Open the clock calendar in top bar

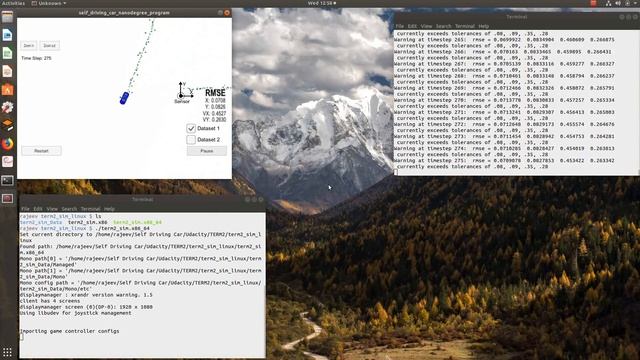pos(322,3)
